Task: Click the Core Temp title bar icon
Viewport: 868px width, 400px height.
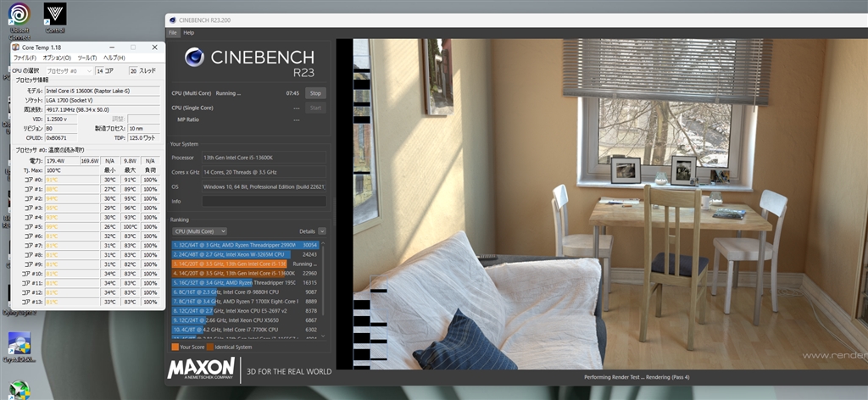Action: [15, 47]
